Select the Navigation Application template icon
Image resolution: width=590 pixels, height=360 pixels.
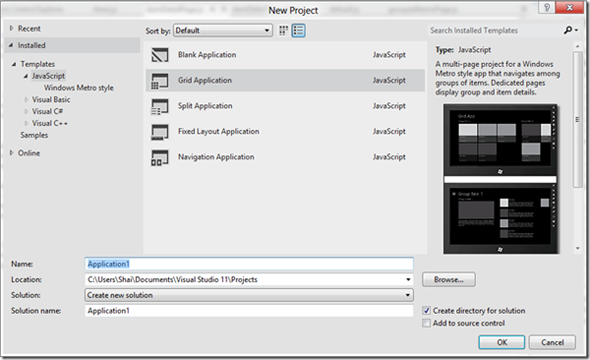coord(160,158)
